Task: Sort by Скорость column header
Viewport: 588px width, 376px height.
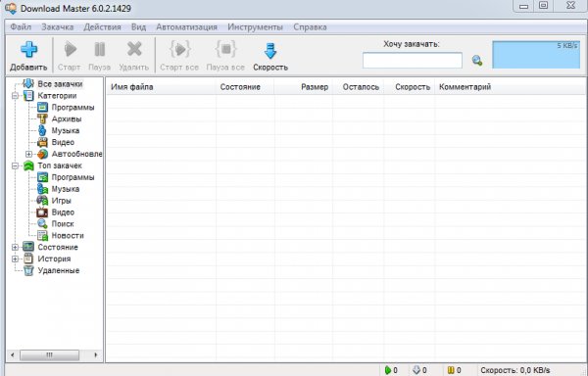Action: click(x=409, y=87)
